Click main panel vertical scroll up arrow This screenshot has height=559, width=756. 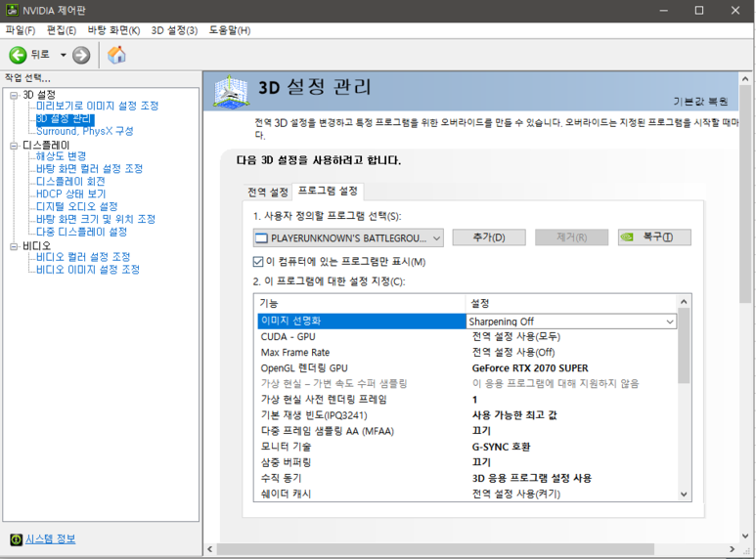click(x=745, y=78)
